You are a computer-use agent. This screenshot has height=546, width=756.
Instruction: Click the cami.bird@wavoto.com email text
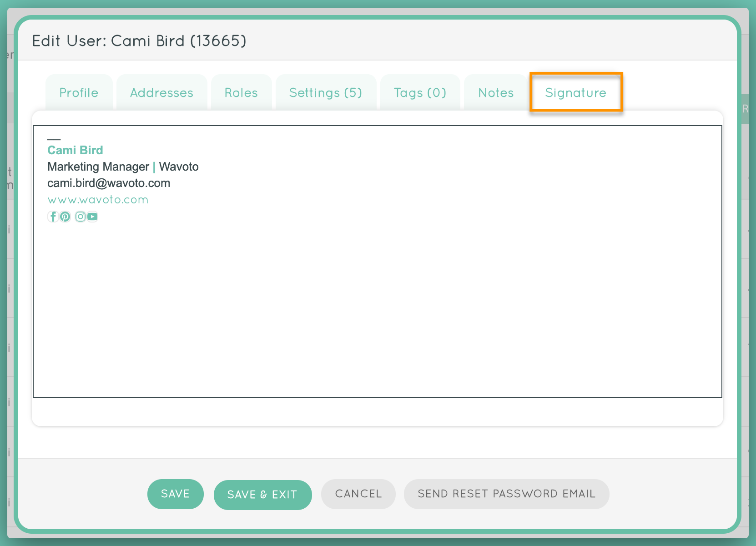click(x=109, y=183)
